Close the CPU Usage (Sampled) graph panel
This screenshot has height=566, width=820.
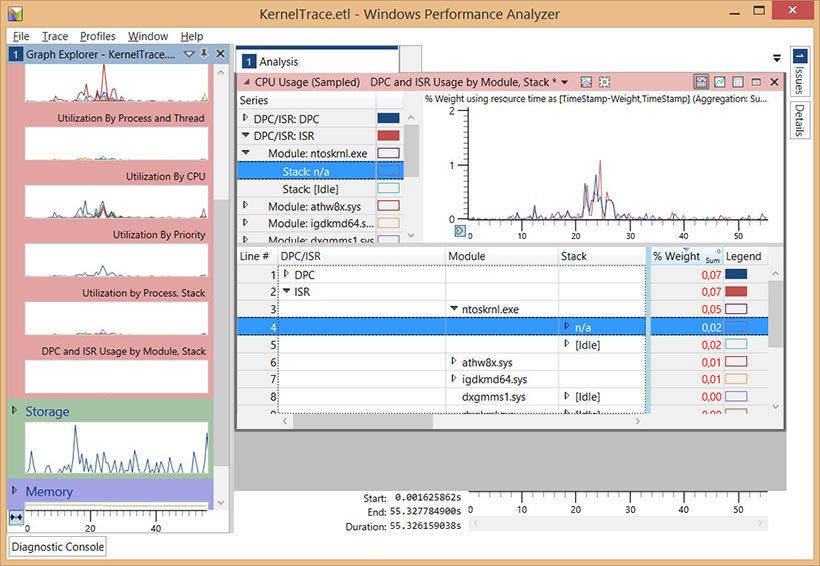tap(775, 82)
